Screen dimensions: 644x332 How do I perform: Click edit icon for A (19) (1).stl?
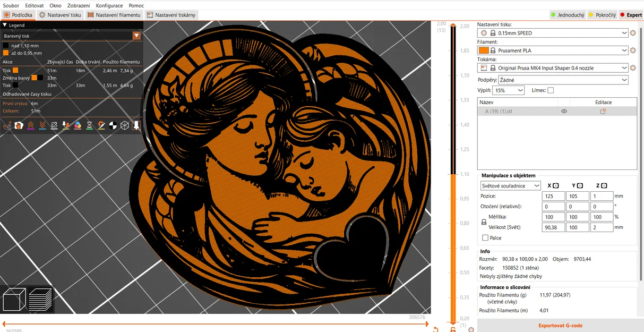pos(603,112)
